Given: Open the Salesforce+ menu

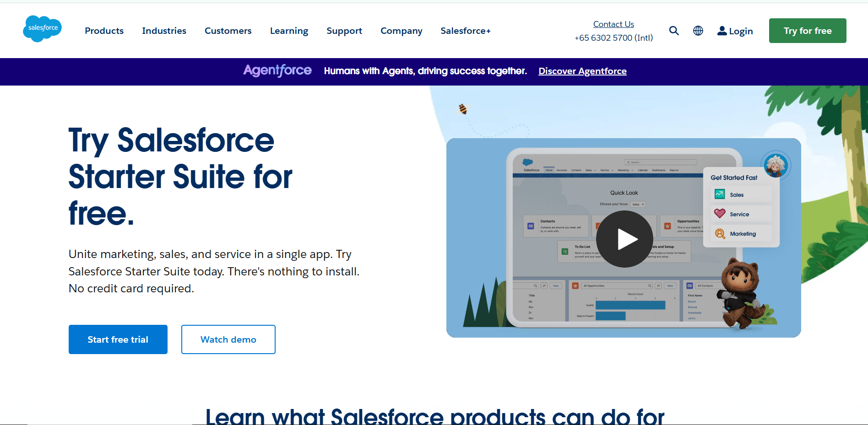Looking at the screenshot, I should pyautogui.click(x=466, y=31).
